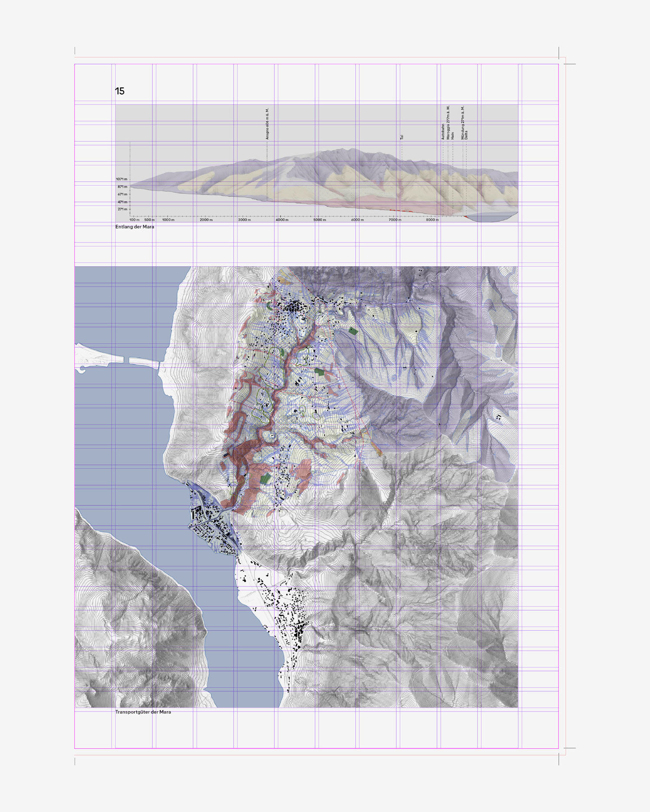Click the 'Mündung 271m ü. M.' label

pos(462,123)
